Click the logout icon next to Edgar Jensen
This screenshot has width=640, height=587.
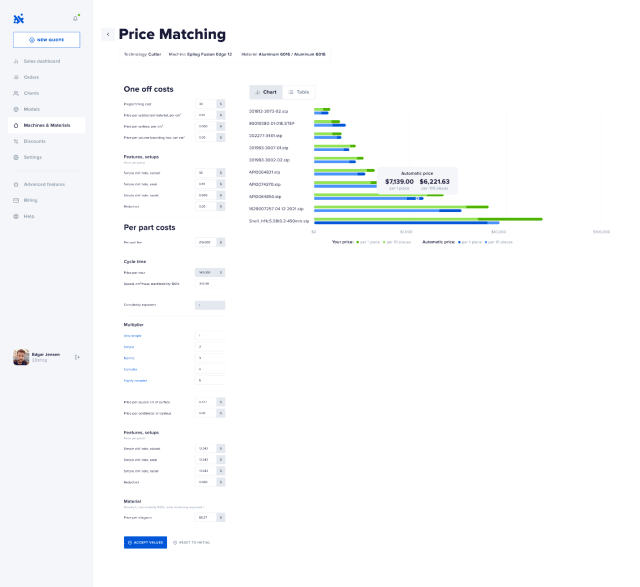(x=77, y=357)
